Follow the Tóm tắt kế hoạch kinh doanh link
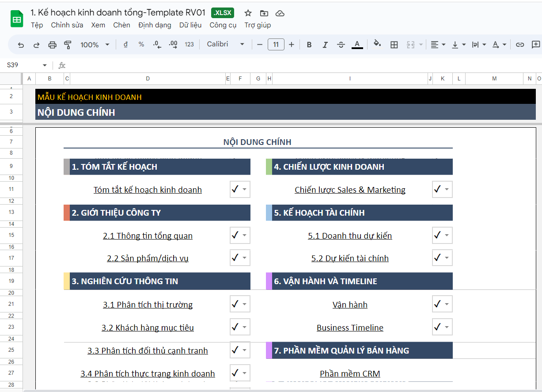The height and width of the screenshot is (392, 542). (148, 190)
